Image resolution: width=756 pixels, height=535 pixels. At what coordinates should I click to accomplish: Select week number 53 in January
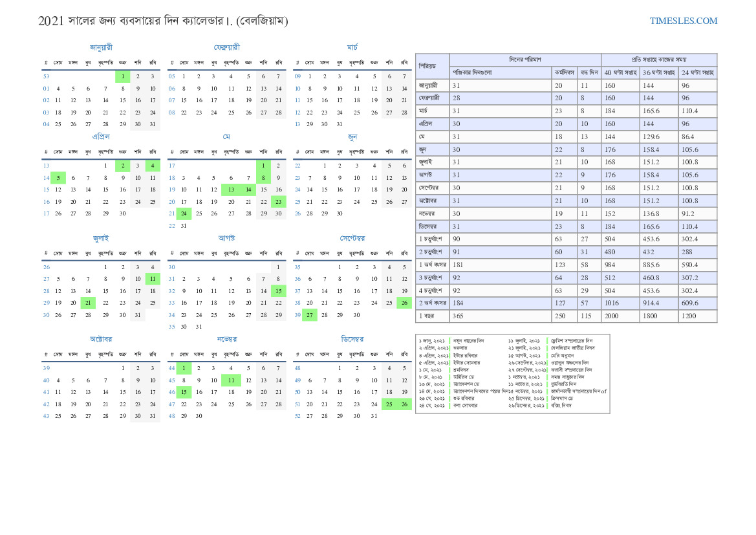[46, 76]
